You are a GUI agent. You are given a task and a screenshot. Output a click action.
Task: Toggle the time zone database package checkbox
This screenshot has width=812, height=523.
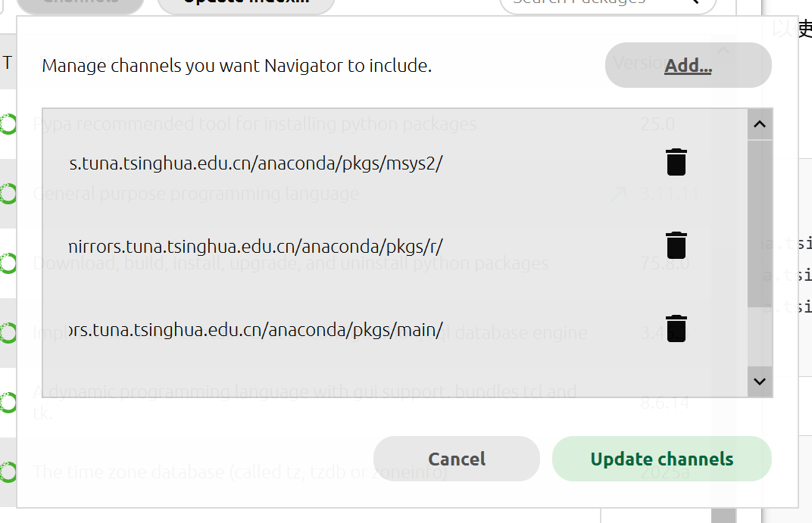click(x=8, y=472)
